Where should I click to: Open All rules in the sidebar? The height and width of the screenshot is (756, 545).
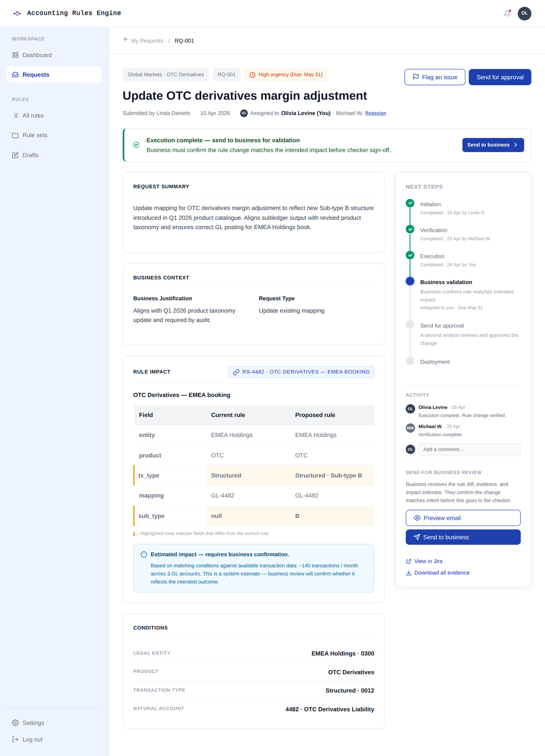click(54, 116)
